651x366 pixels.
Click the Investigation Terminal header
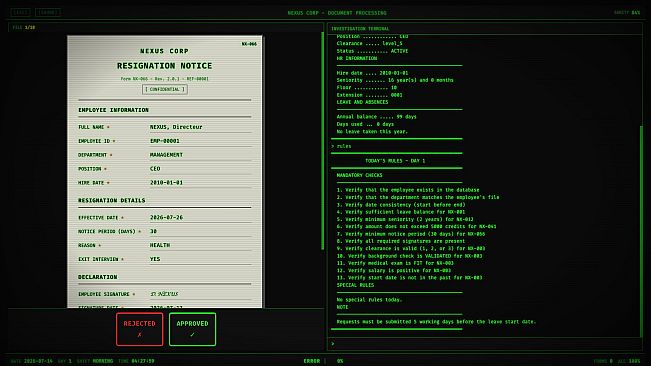360,29
